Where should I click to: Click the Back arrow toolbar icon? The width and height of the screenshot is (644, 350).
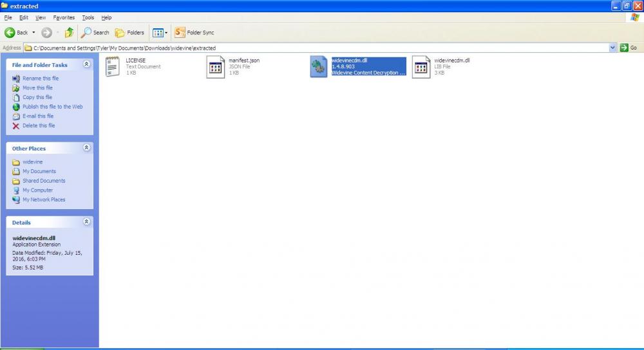pos(10,32)
